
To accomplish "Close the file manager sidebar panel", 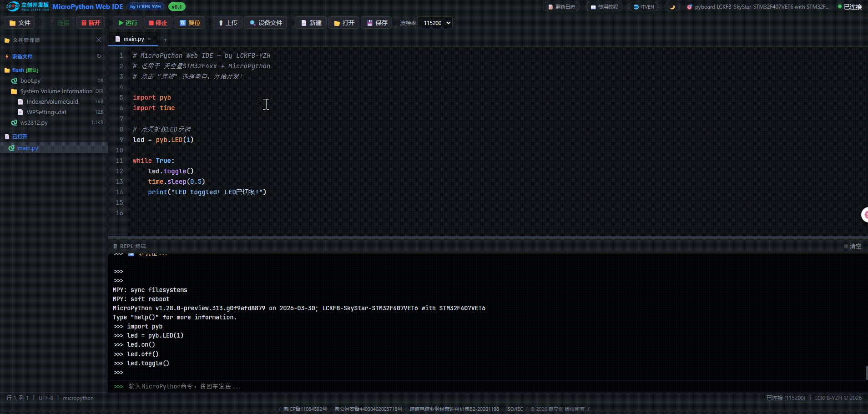I will (99, 40).
